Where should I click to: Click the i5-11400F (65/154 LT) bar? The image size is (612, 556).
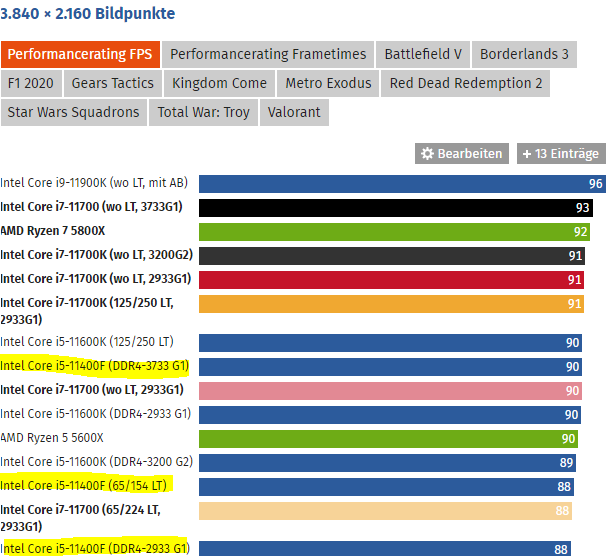pyautogui.click(x=386, y=487)
